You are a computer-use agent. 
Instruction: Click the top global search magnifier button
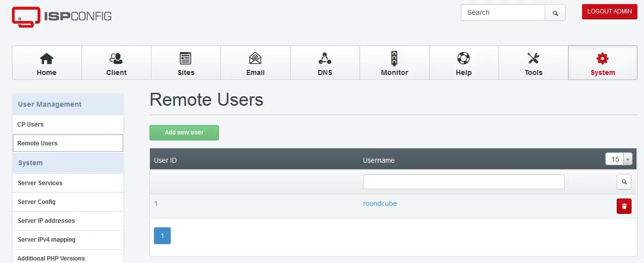(x=555, y=13)
